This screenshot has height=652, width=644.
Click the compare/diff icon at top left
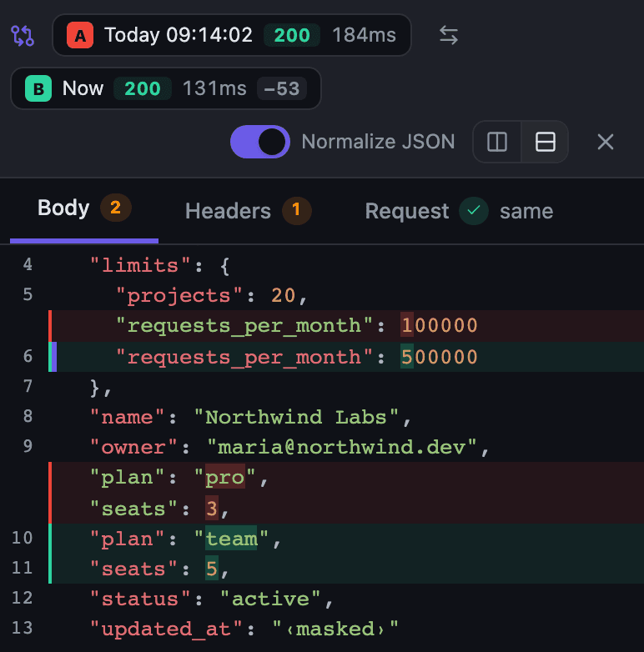[x=23, y=36]
